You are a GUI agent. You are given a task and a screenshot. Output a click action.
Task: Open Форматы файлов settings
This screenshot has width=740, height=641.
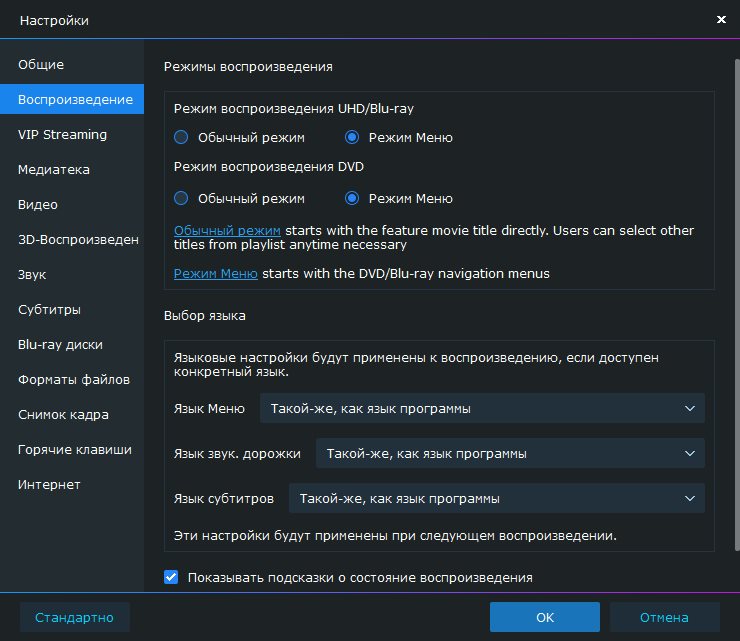click(72, 380)
